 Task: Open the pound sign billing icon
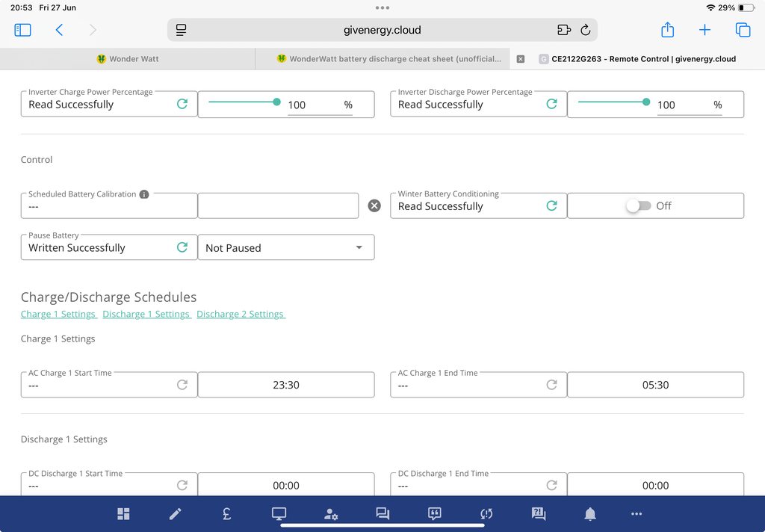pos(226,514)
